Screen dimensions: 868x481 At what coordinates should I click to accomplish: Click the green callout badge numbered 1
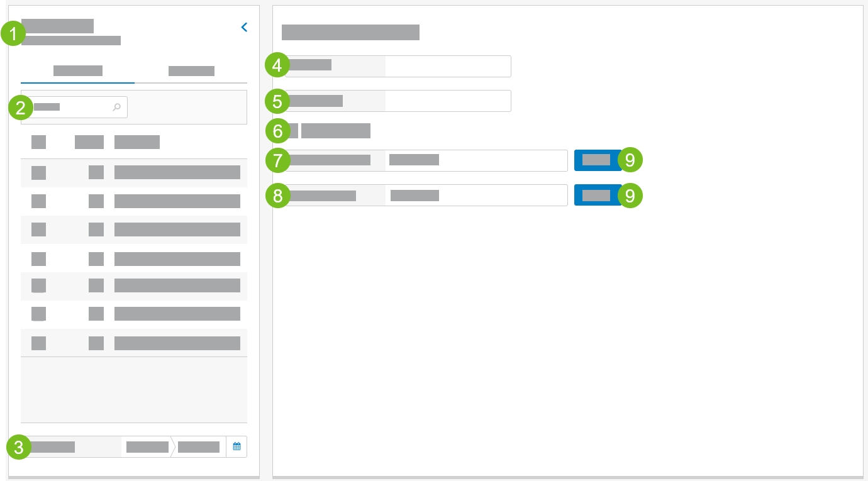[13, 34]
